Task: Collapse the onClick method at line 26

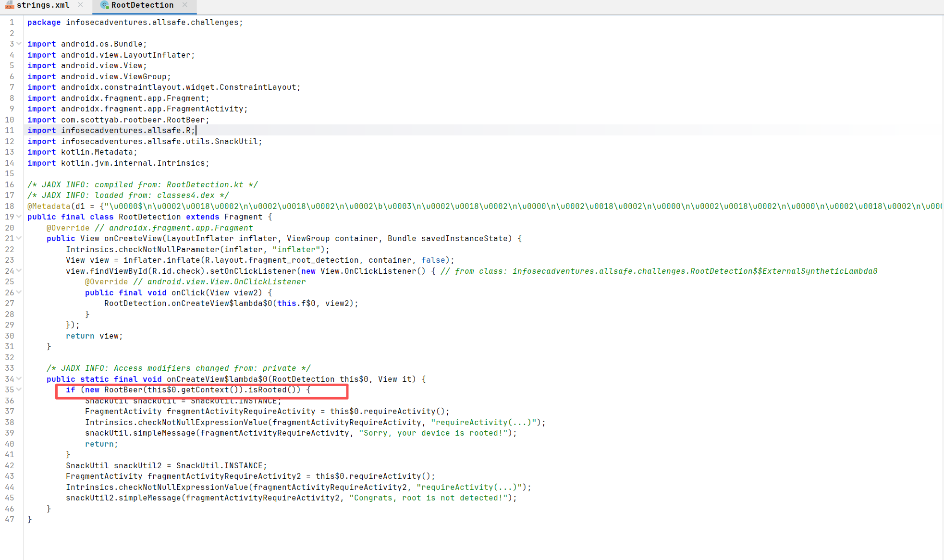Action: (x=19, y=292)
